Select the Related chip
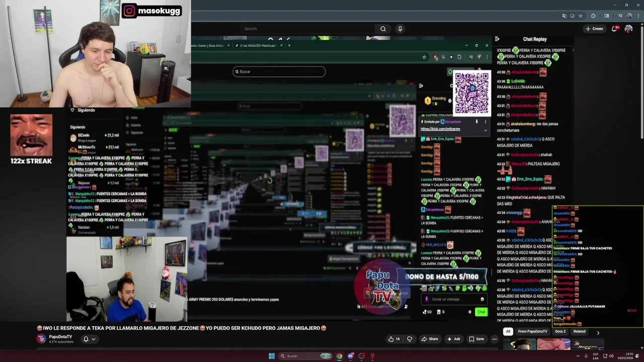 tap(579, 331)
